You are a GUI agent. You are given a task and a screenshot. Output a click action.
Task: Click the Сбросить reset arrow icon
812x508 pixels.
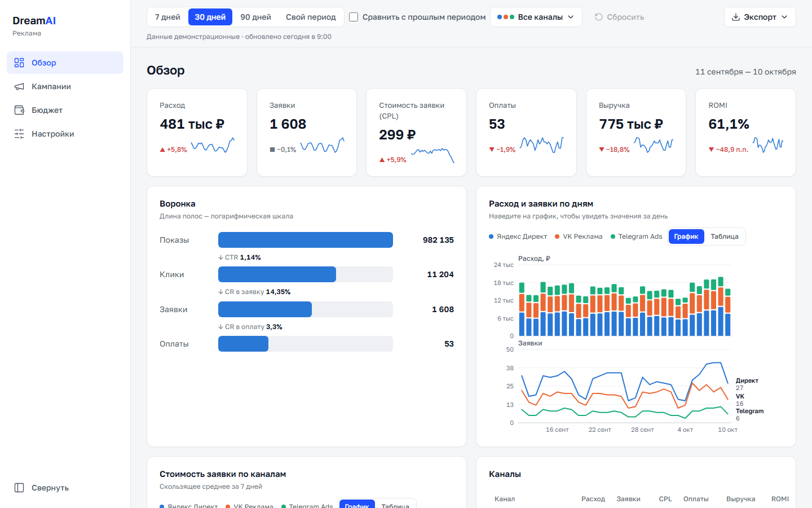point(599,17)
